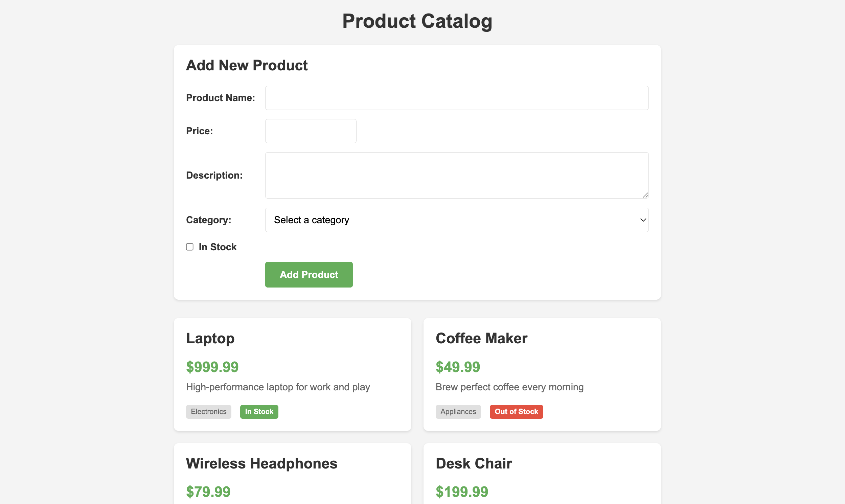Image resolution: width=845 pixels, height=504 pixels.
Task: Select the Coffee Maker product title
Action: coord(481,338)
